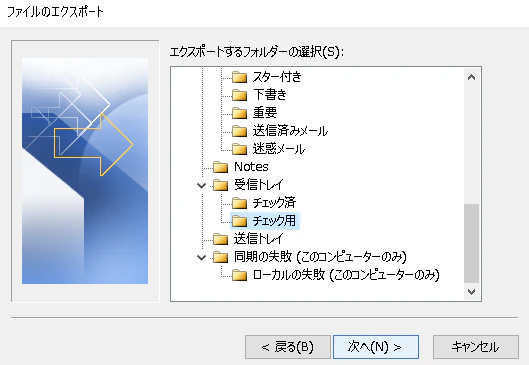
Task: Click the scrollbar down arrow
Action: [472, 291]
